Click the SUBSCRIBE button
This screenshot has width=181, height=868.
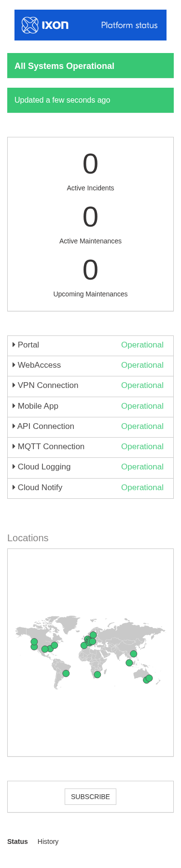[90, 797]
